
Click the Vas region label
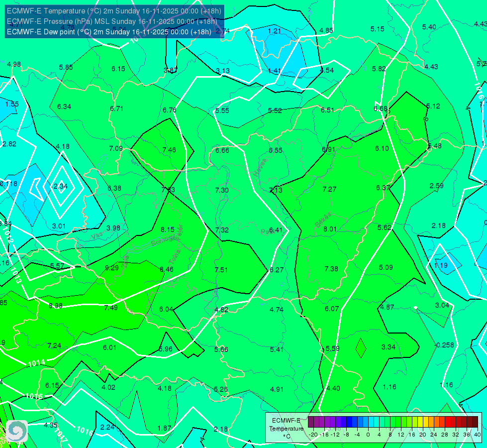point(97,236)
